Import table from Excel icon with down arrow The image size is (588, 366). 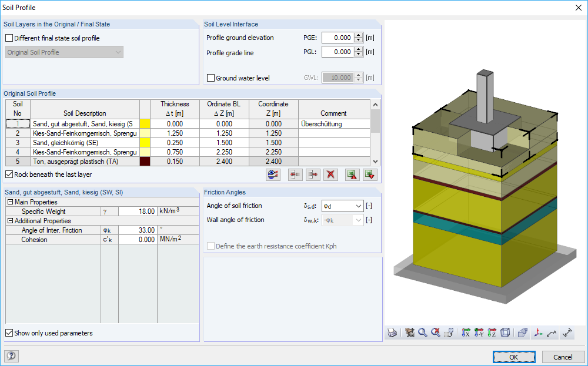370,174
